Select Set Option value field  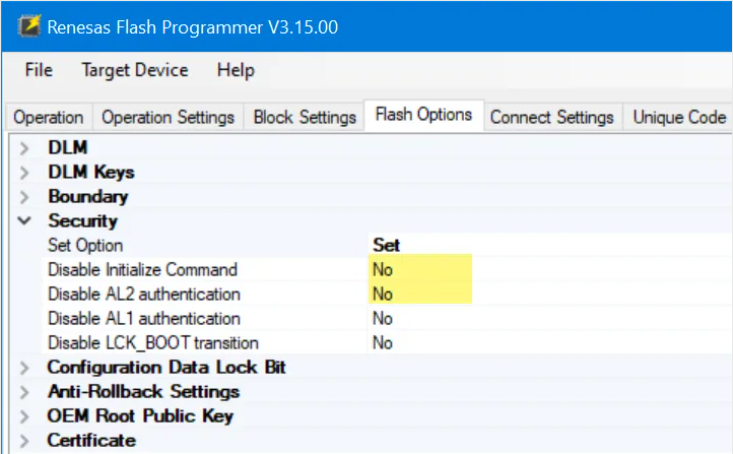[550, 245]
